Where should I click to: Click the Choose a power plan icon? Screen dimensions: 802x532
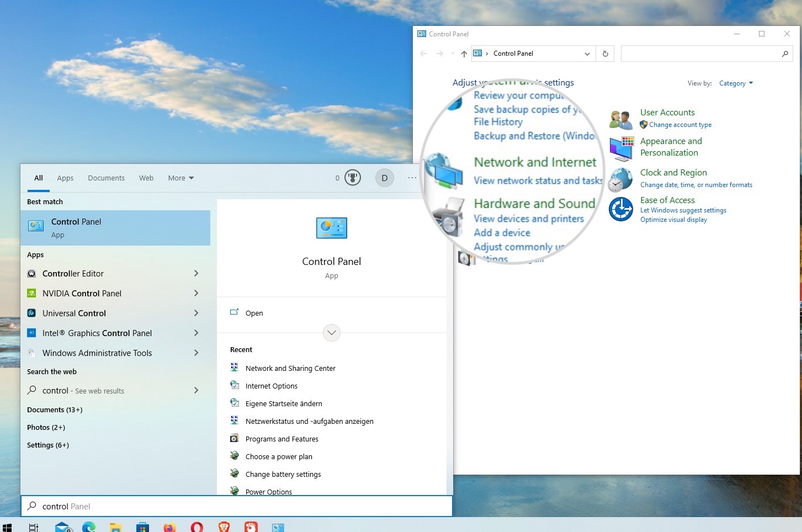click(x=235, y=456)
